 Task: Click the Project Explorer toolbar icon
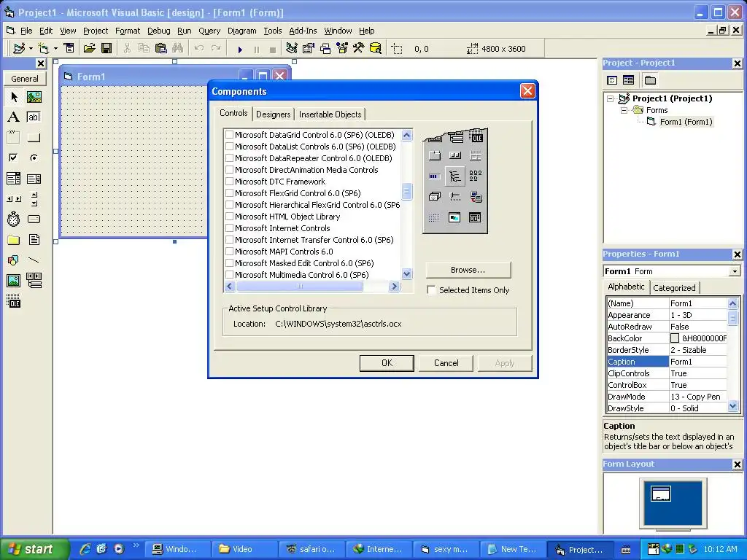coord(292,49)
